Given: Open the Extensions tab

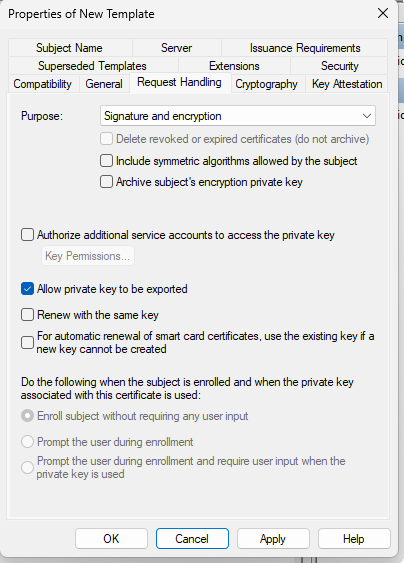Looking at the screenshot, I should click(x=234, y=66).
